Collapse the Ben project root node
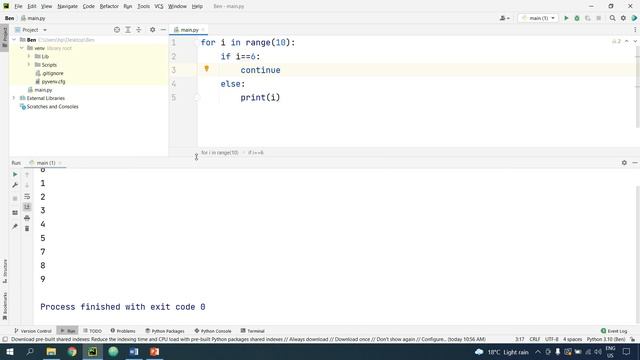The height and width of the screenshot is (360, 640). tap(14, 40)
